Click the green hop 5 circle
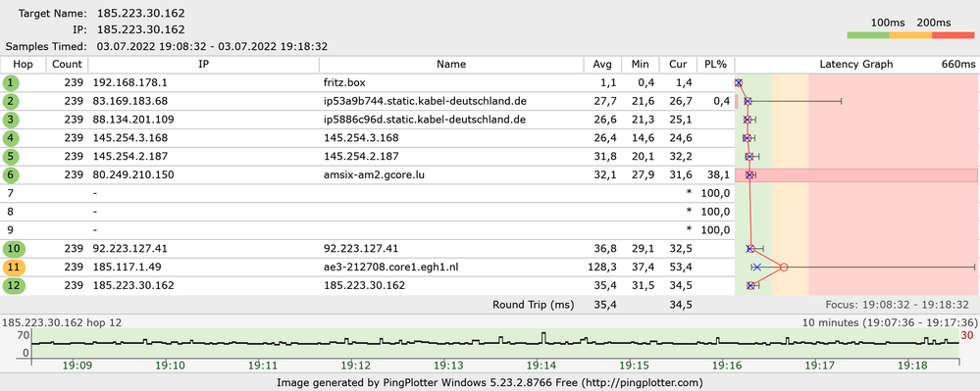The width and height of the screenshot is (980, 391). [x=11, y=156]
